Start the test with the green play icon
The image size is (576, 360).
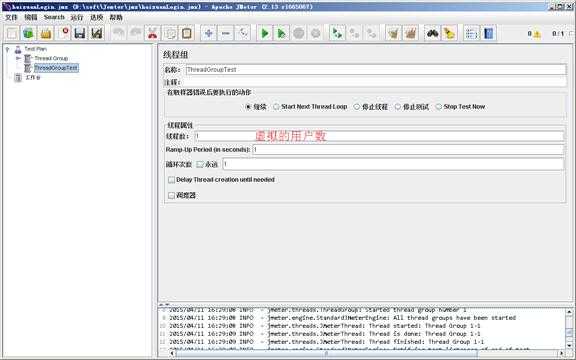264,33
